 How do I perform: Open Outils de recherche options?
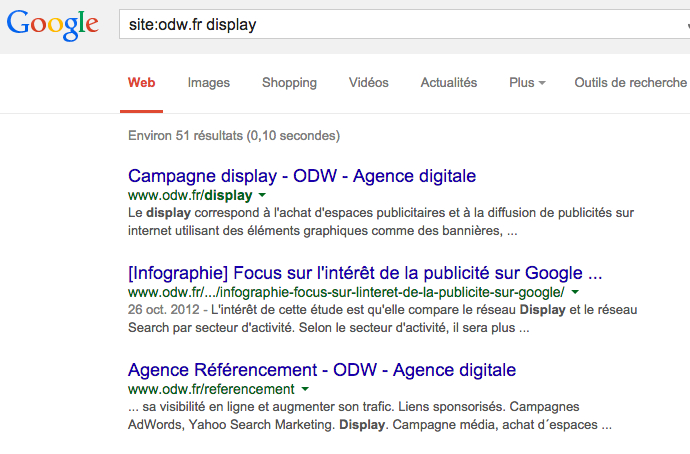coord(631,83)
